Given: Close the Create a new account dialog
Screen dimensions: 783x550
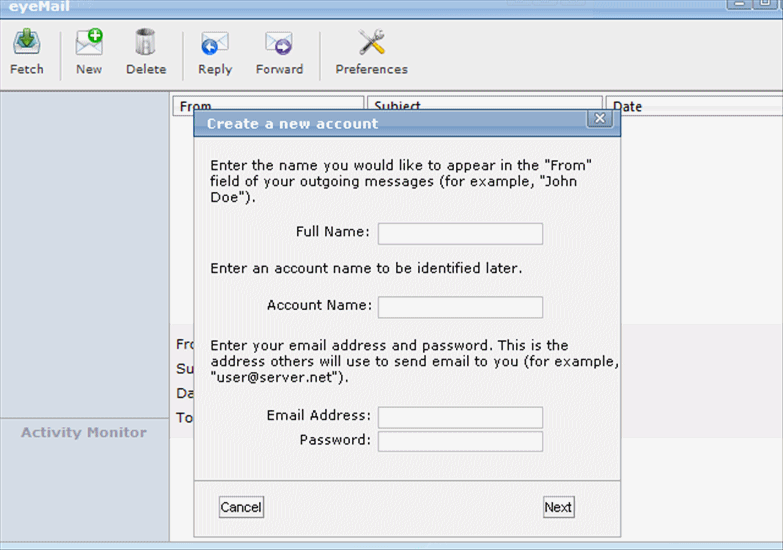Looking at the screenshot, I should [x=599, y=119].
